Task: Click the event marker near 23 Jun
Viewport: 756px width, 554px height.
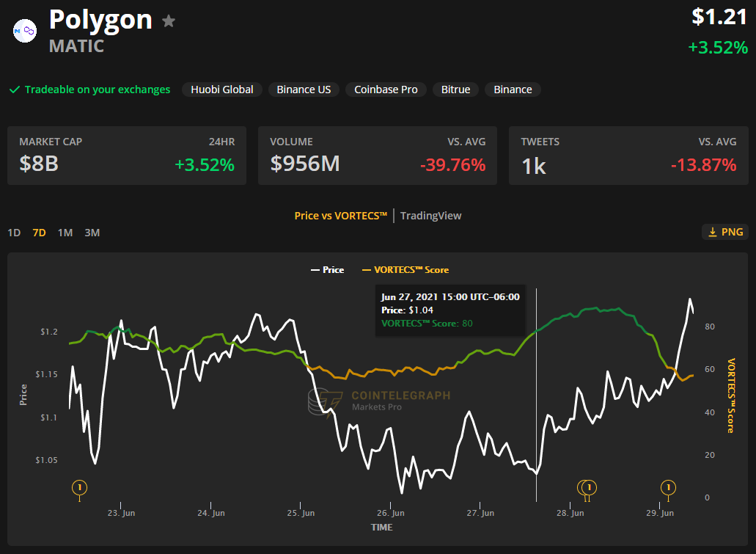Action: coord(79,487)
